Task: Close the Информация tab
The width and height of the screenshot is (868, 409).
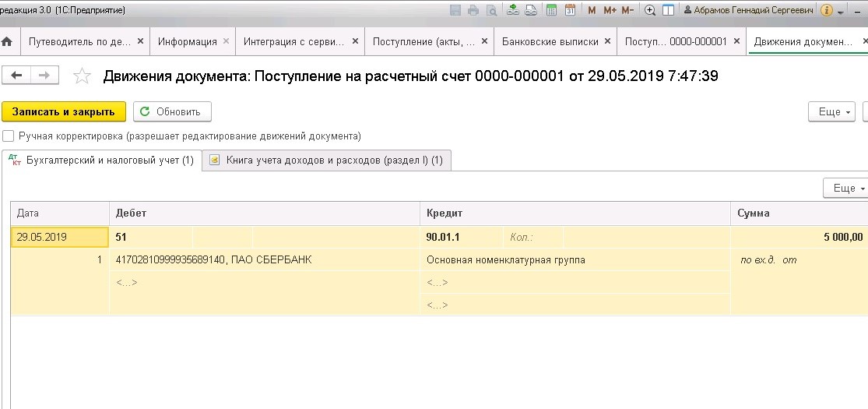Action: coord(226,41)
